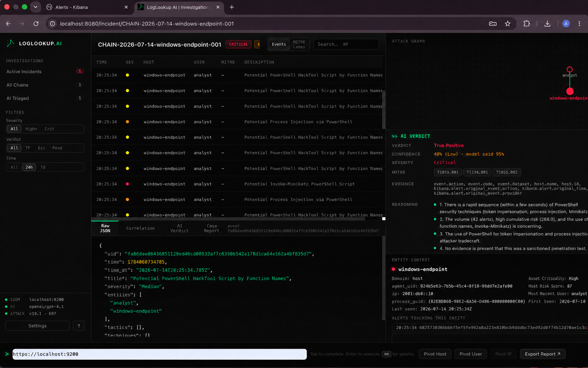
Task: Open All Chains in sidebar
Action: point(45,85)
